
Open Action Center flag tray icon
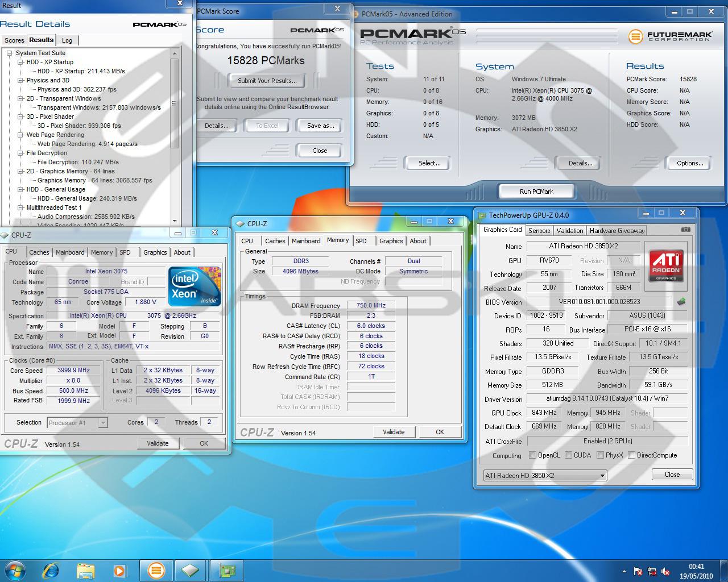(x=639, y=571)
